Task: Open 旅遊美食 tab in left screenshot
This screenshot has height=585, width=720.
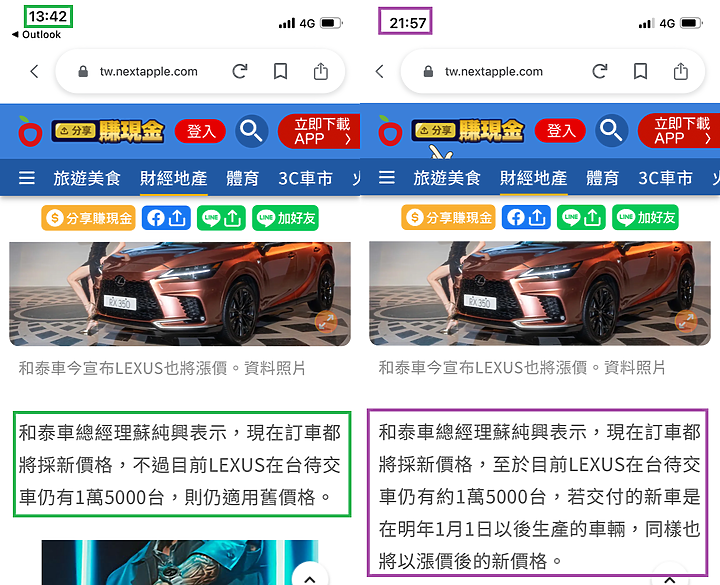Action: (x=87, y=178)
